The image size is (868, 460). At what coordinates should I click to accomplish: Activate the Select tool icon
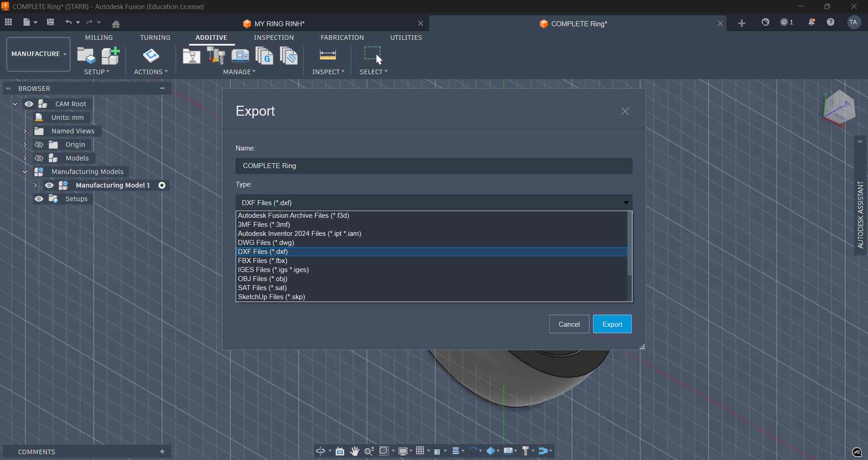pyautogui.click(x=374, y=56)
